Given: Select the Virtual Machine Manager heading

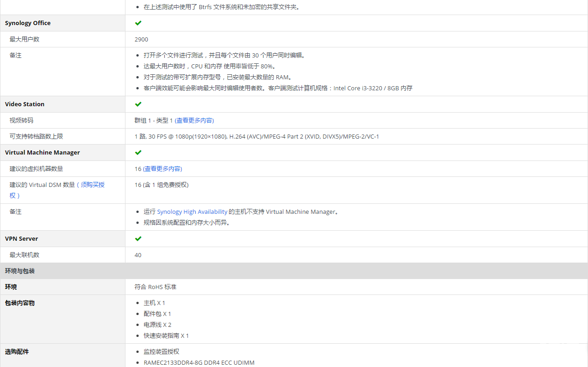Looking at the screenshot, I should point(42,152).
